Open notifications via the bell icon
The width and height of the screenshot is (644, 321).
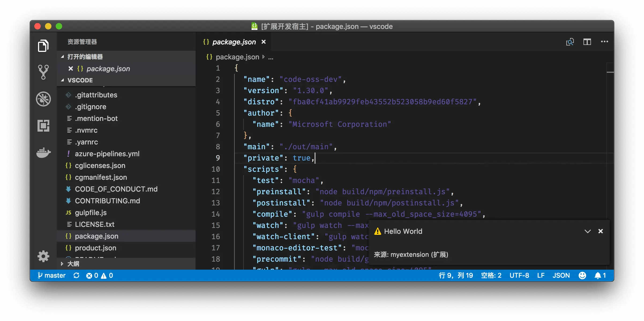[600, 276]
